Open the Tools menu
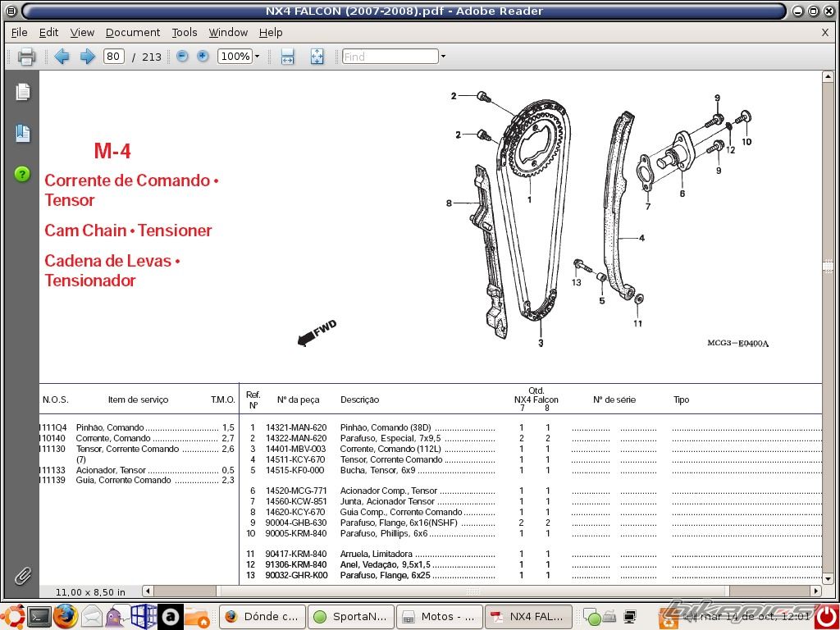 click(185, 33)
